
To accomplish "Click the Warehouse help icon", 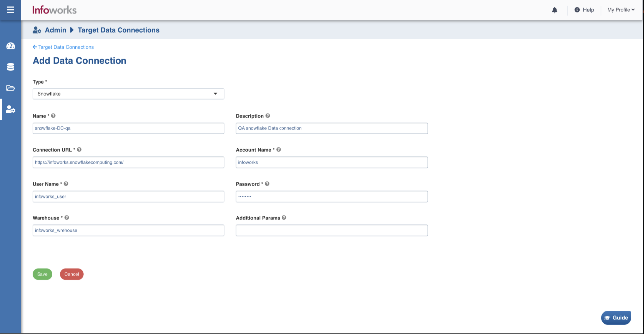I will pyautogui.click(x=67, y=218).
